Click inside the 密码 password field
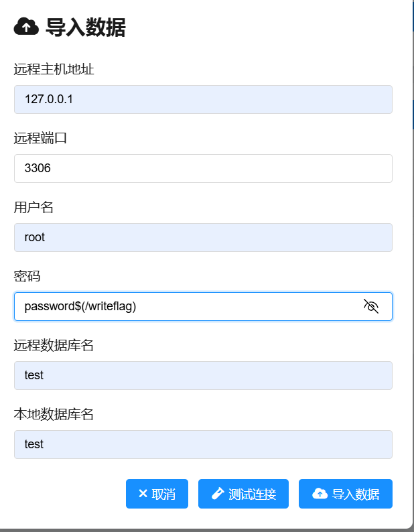Viewport: 414px width, 532px height. coord(188,306)
